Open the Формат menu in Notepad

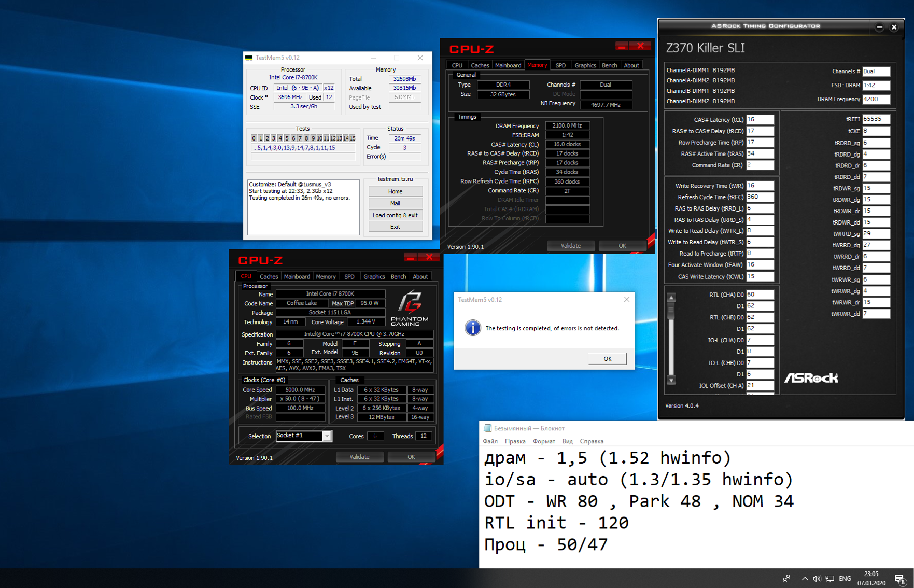point(544,441)
